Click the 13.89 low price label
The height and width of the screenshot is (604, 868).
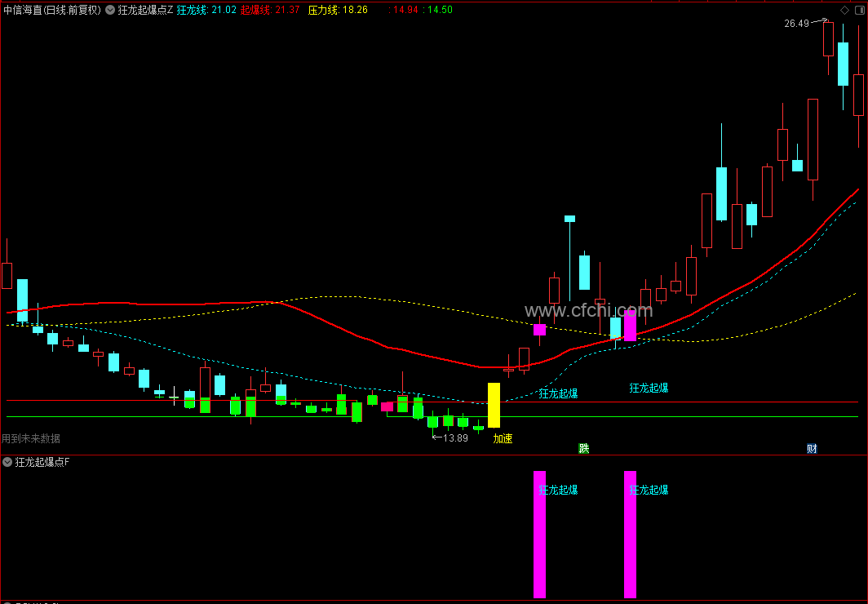[x=455, y=438]
